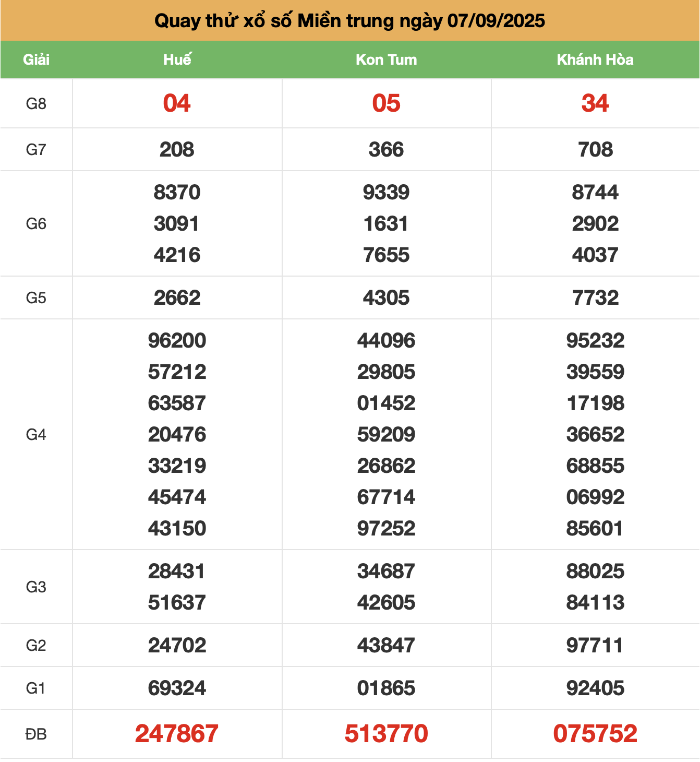Viewport: 700px width, 762px height.
Task: Click the Giải column header
Action: coord(36,59)
